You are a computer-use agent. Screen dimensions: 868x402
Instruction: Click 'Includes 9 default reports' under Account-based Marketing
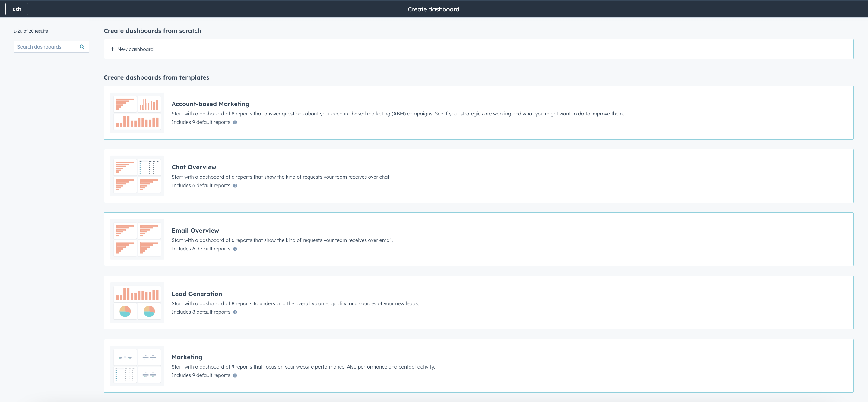(201, 122)
